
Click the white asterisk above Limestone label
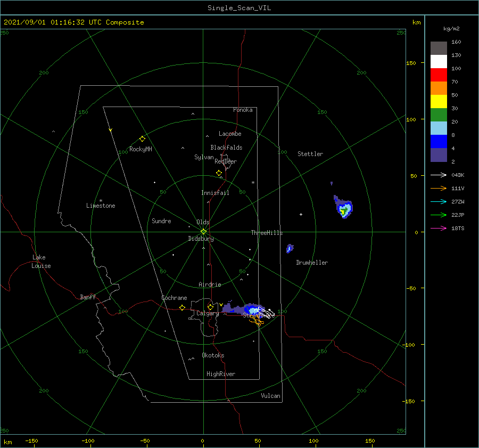[101, 201]
